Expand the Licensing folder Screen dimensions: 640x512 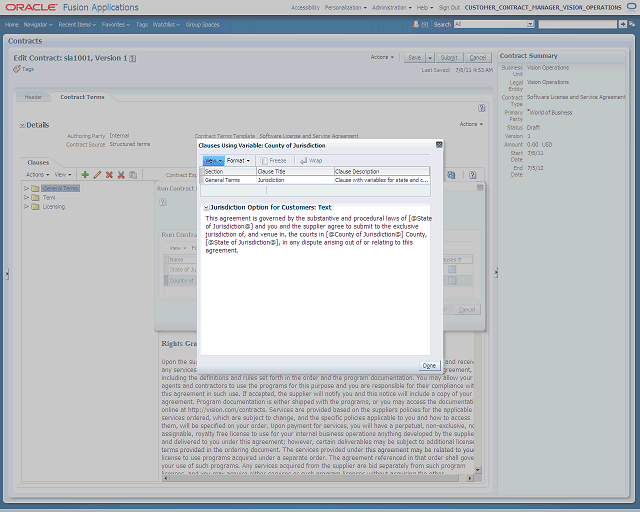26,207
